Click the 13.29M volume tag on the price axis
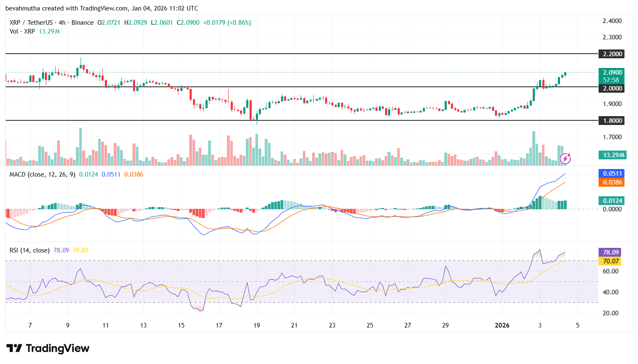638x364 pixels. (613, 155)
